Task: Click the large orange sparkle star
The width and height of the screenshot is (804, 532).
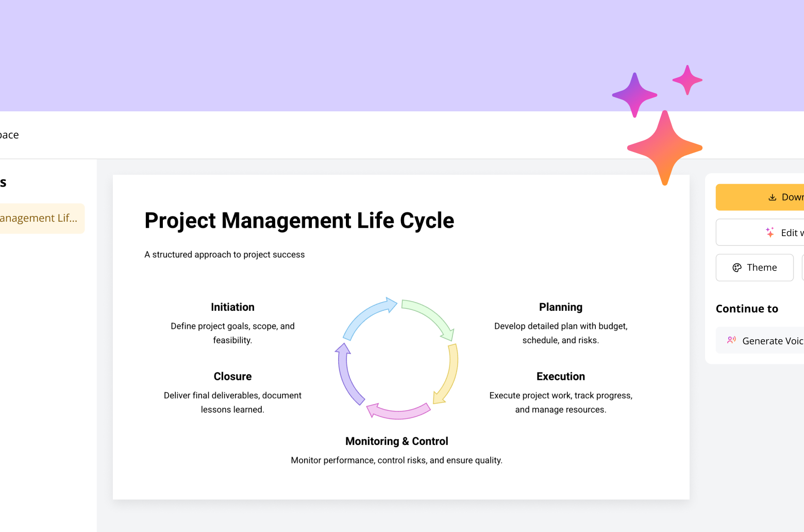Action: 664,148
